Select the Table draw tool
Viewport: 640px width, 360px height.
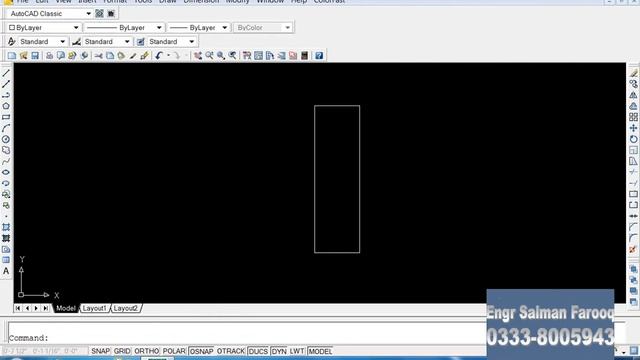6,260
